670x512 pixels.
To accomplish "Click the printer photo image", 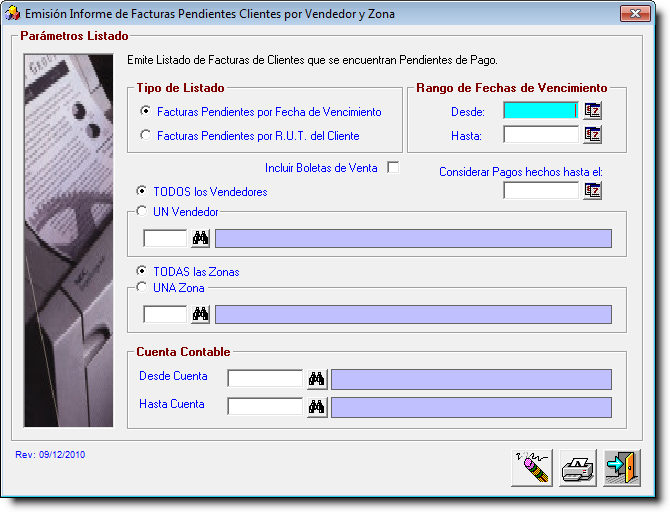I will click(69, 240).
